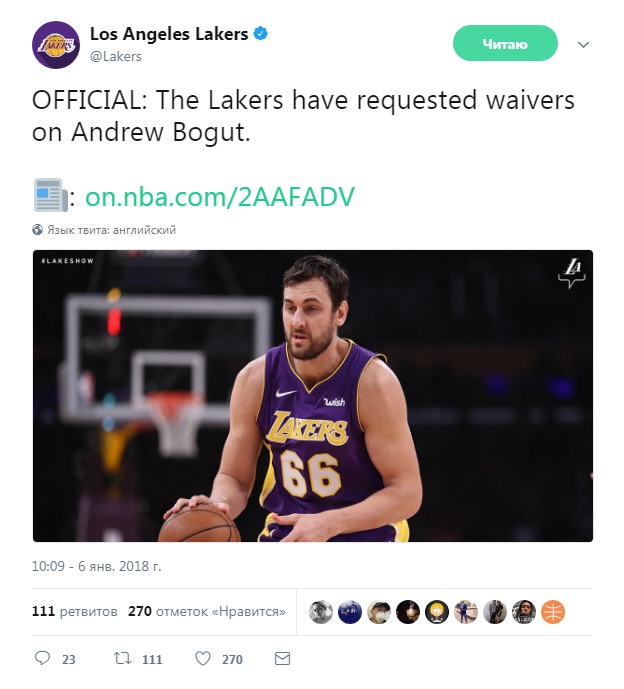Toggle the retweet arrows icon
The width and height of the screenshot is (624, 689).
point(122,658)
